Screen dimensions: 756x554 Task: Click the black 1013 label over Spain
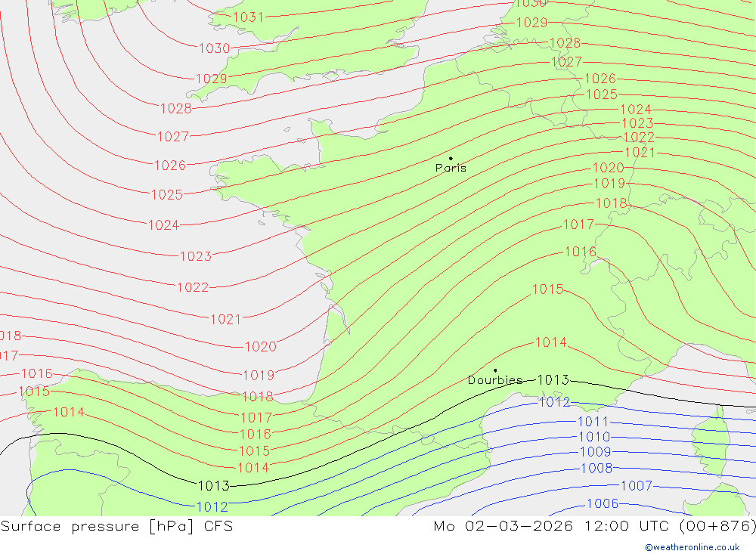[x=214, y=485]
